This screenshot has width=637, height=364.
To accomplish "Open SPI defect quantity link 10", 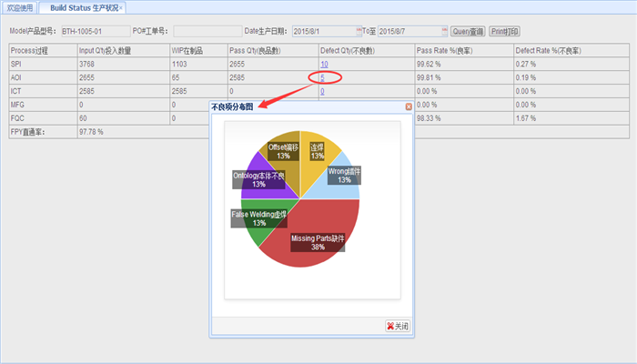I will click(324, 65).
